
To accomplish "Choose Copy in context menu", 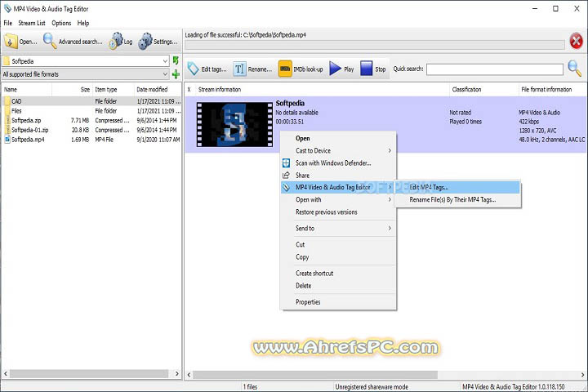I will tap(302, 257).
